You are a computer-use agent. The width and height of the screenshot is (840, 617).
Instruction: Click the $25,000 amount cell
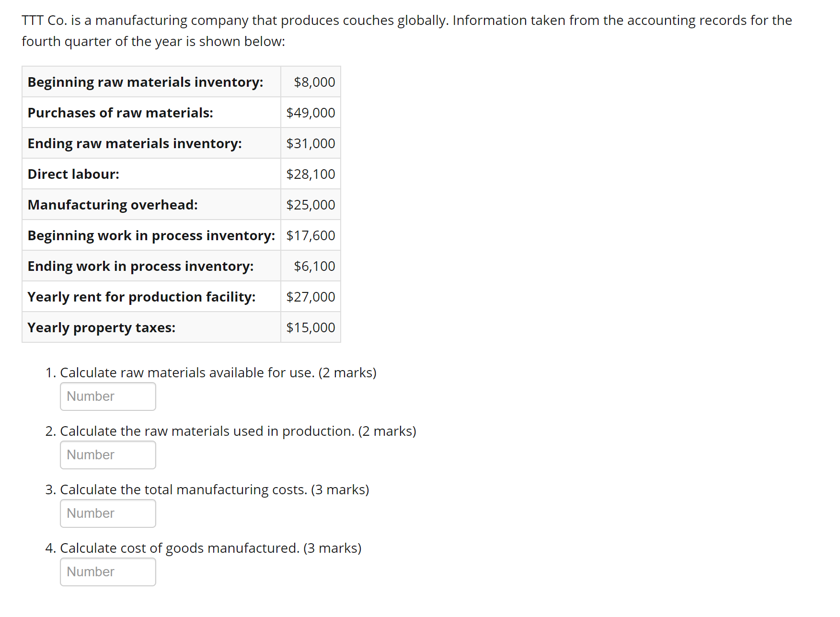[311, 204]
